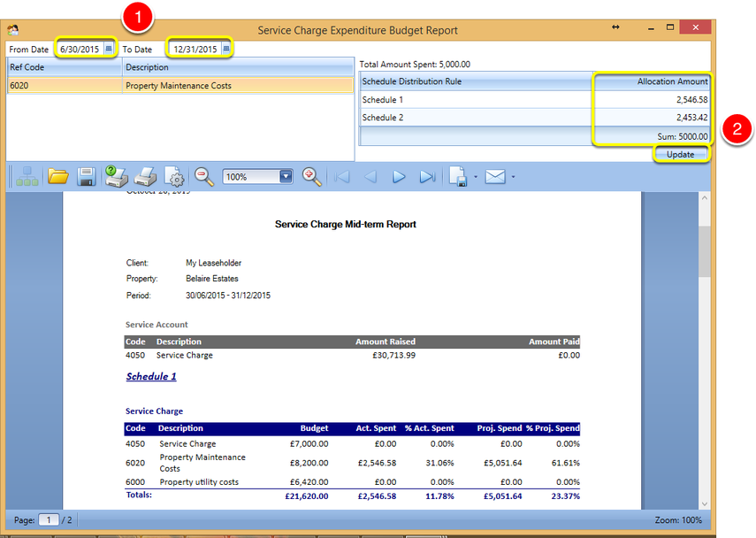
Task: Click scrollbar up arrow in report viewer
Action: [705, 198]
